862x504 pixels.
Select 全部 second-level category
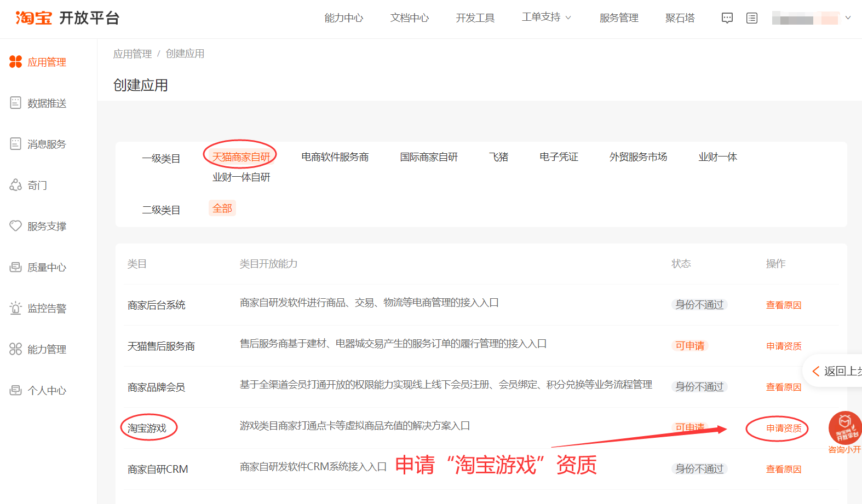pos(222,208)
